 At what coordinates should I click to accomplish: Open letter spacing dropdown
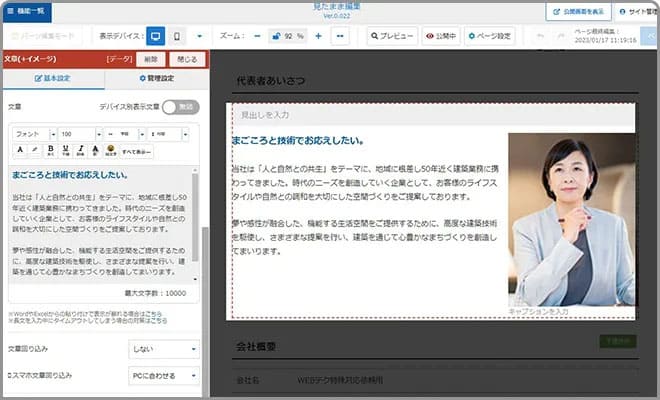tap(125, 134)
